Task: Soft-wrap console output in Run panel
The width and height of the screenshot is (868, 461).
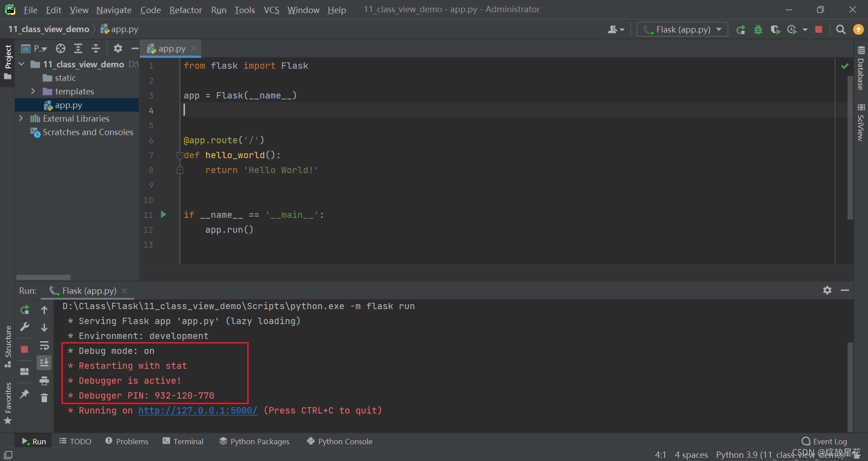Action: pyautogui.click(x=44, y=346)
